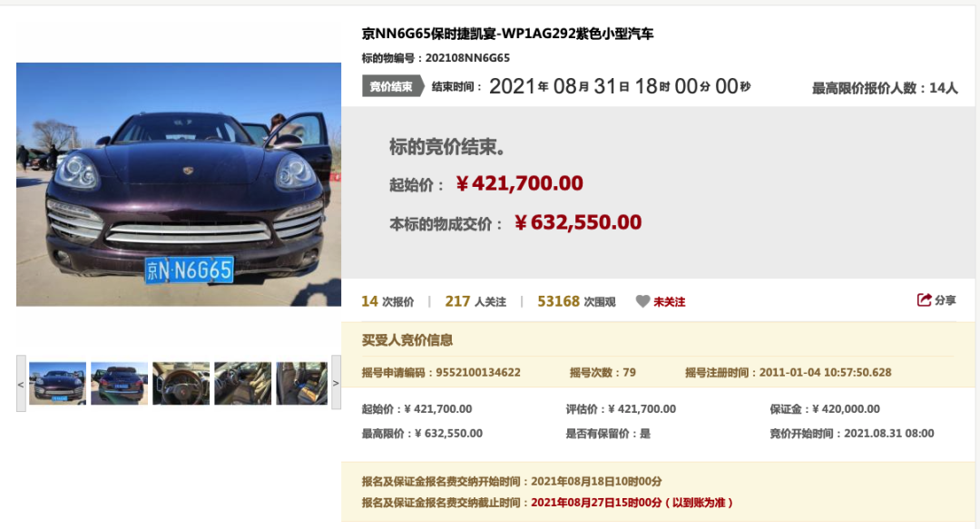Select the front seat interior thumbnail

point(243,383)
